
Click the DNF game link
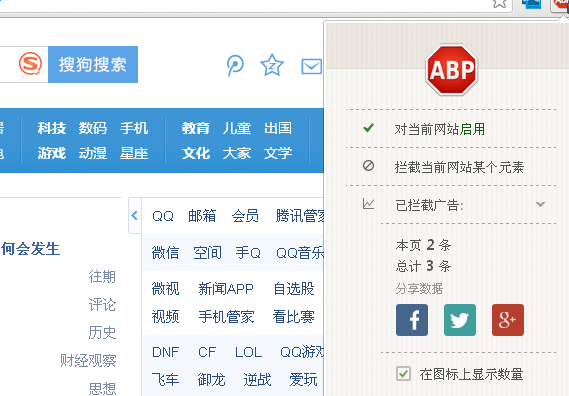(x=165, y=352)
